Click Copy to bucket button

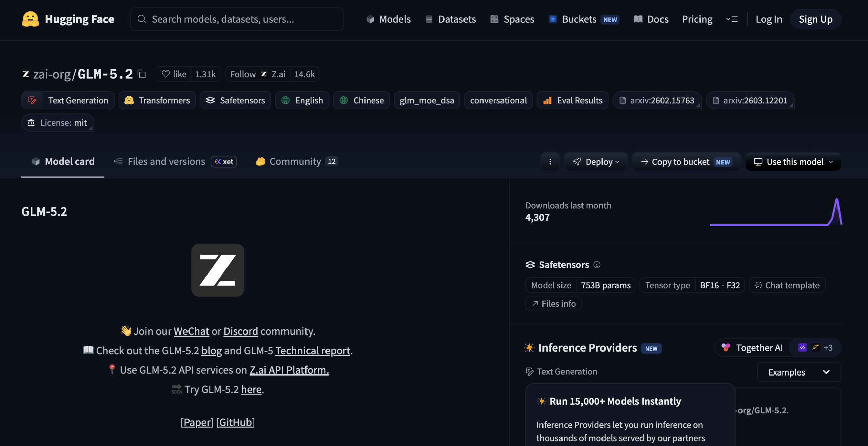(687, 162)
